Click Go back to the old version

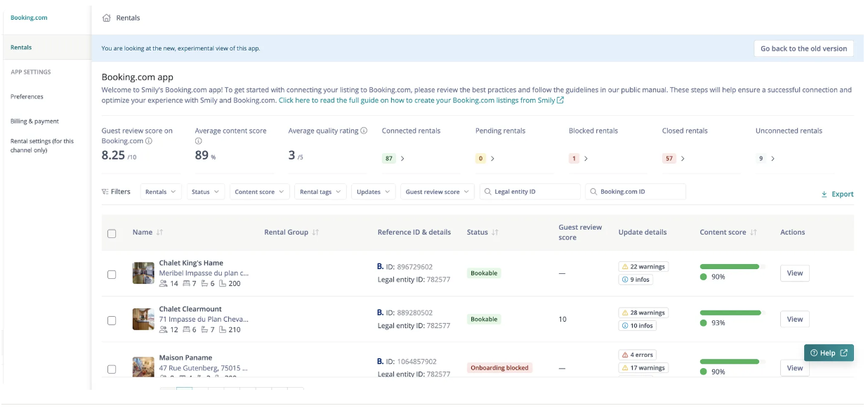point(804,48)
